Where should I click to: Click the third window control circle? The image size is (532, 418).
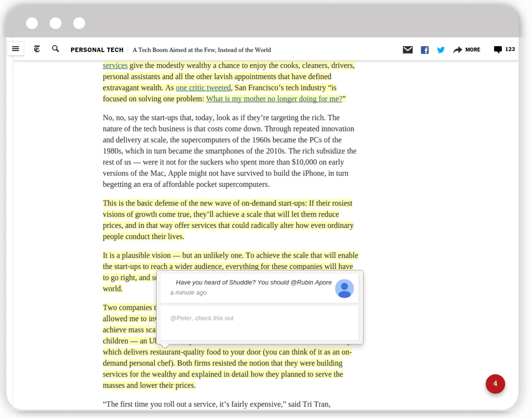coord(79,23)
